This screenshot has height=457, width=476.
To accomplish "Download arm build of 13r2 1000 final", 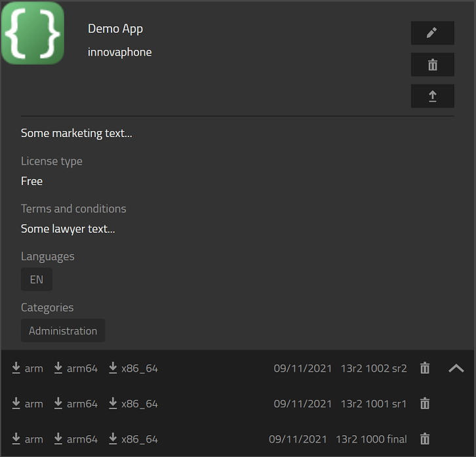I will point(28,439).
